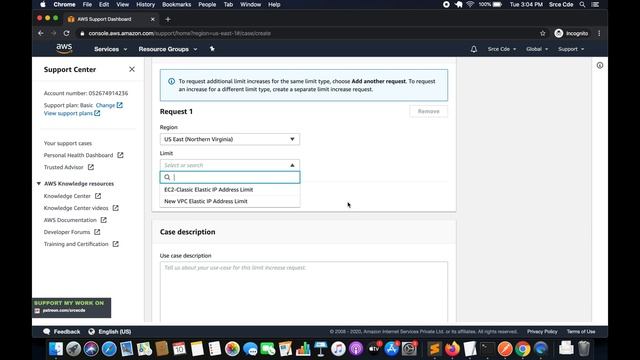640x360 pixels.
Task: Open a new browser tab with plus button
Action: tap(168, 19)
